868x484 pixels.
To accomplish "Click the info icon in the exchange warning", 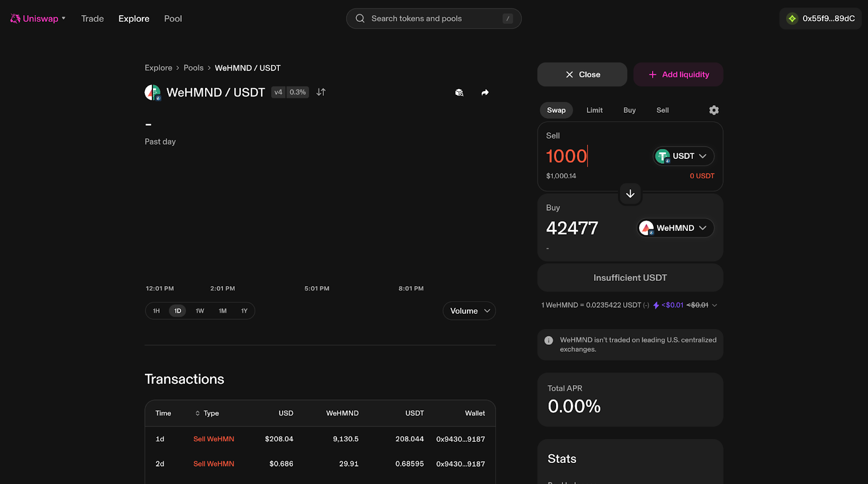I will pos(548,340).
